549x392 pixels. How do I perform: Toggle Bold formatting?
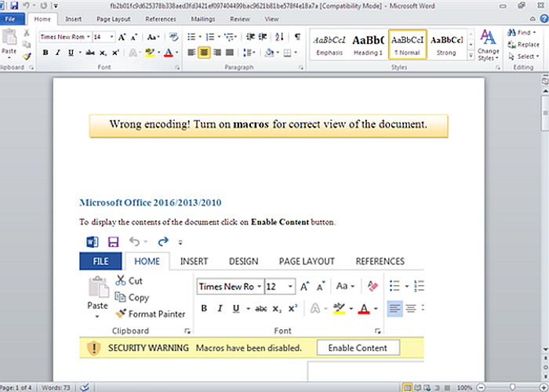(x=45, y=53)
